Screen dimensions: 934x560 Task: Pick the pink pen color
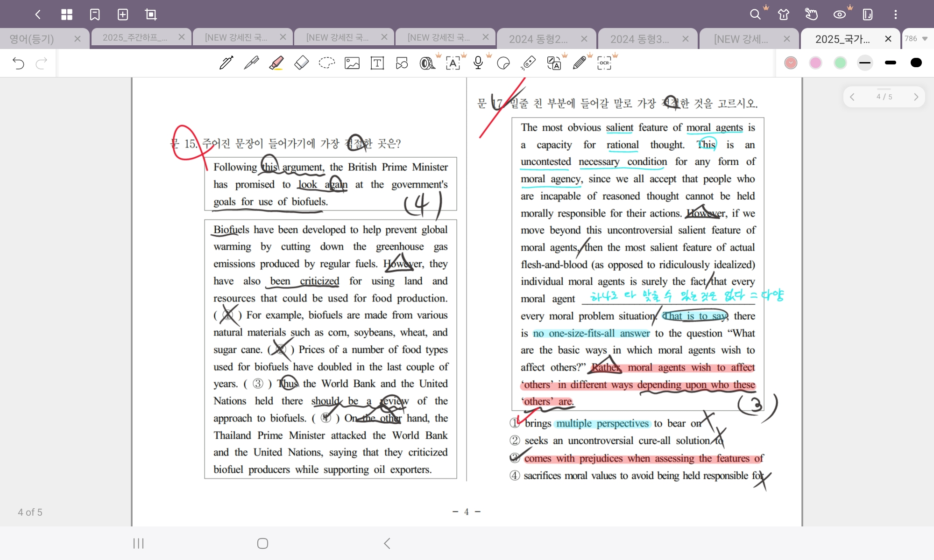815,63
